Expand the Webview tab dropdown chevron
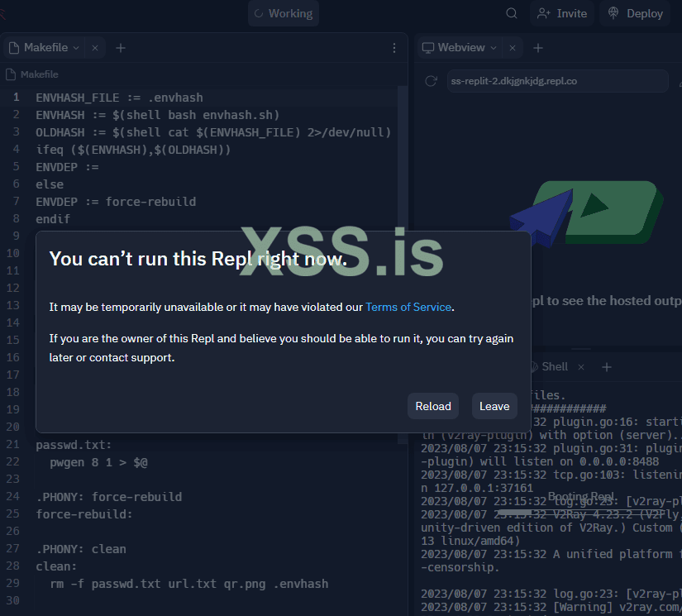Screen dimensions: 682x616 tap(494, 48)
